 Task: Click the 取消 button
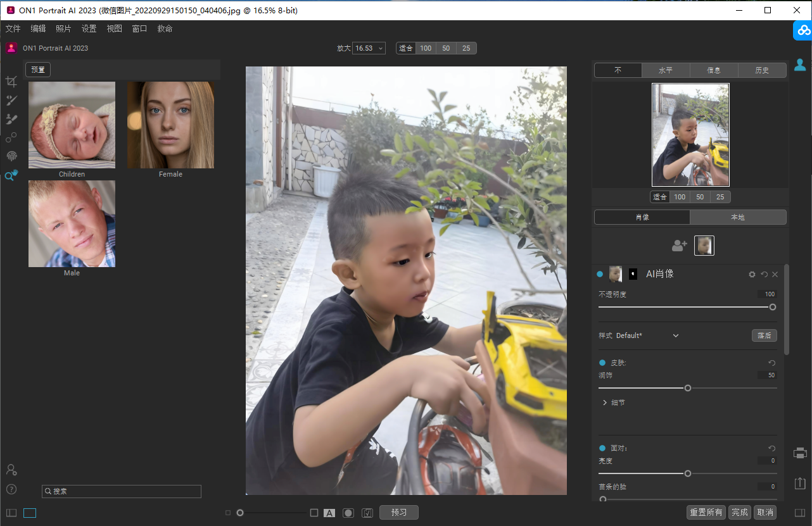765,513
